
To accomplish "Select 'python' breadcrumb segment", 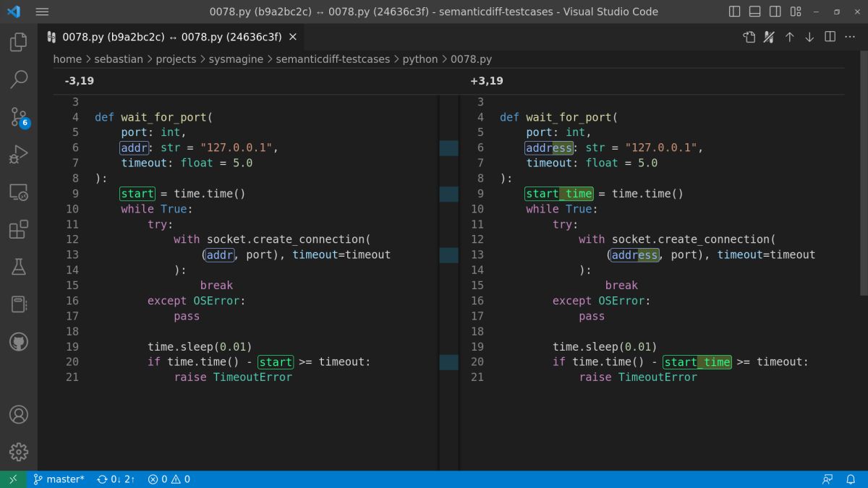I will (420, 59).
